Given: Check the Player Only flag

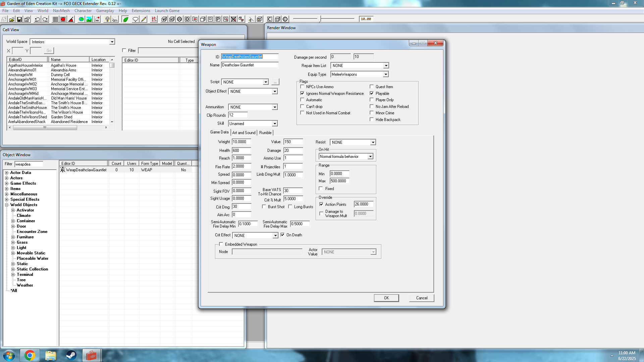Looking at the screenshot, I should 372,100.
